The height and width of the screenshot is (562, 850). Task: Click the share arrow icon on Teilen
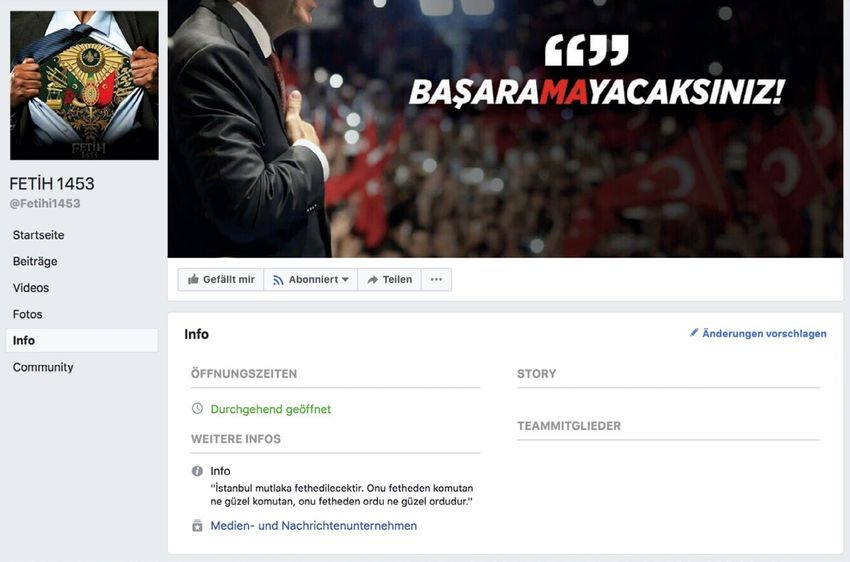[372, 280]
